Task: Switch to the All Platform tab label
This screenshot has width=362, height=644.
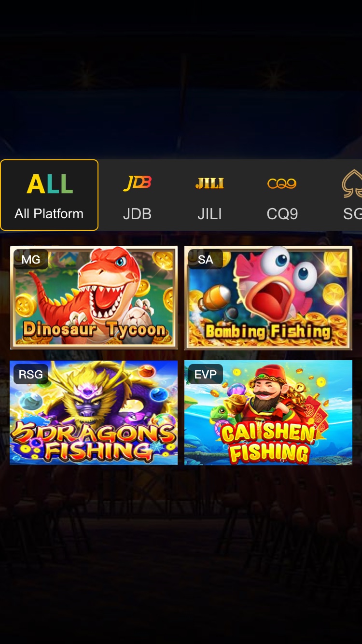Action: click(x=49, y=213)
